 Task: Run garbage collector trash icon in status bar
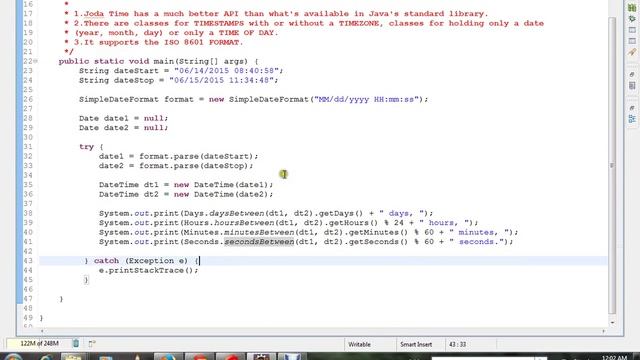(76, 344)
